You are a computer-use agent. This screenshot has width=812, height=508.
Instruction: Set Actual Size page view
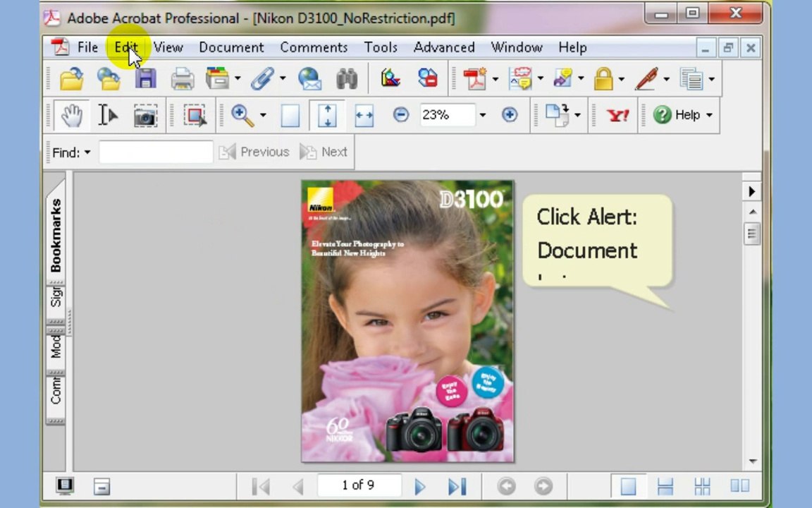click(290, 115)
